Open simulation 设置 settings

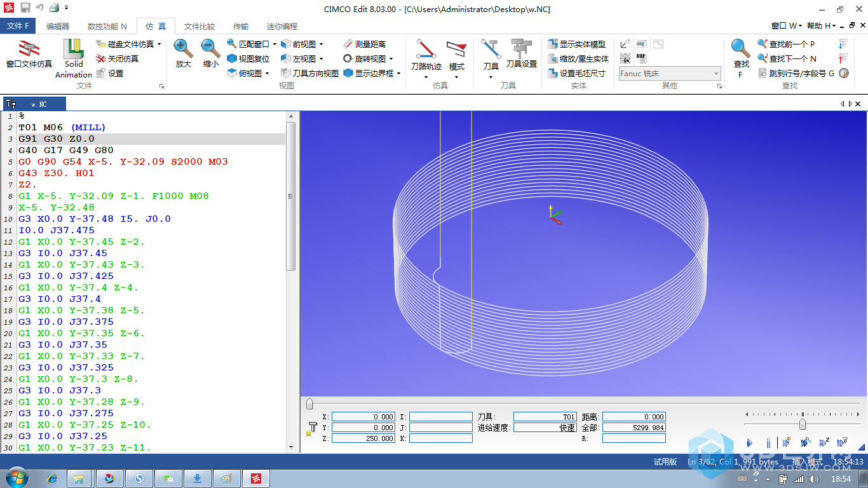[110, 73]
